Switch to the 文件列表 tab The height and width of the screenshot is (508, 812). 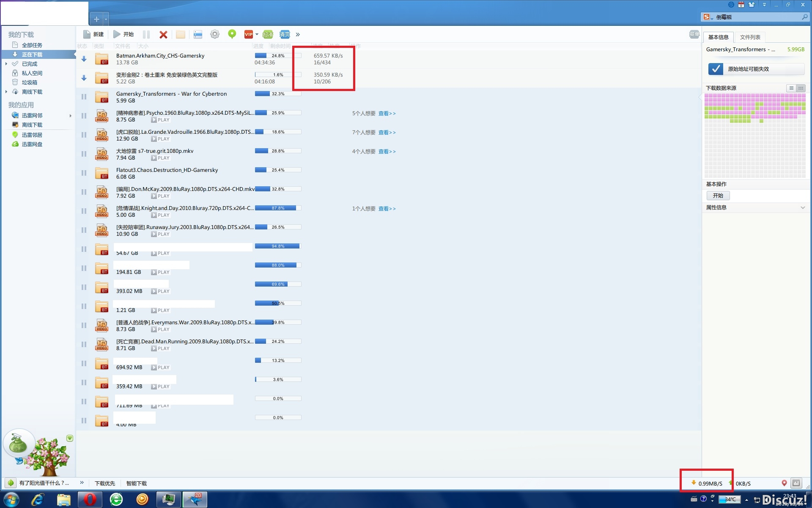click(x=750, y=37)
